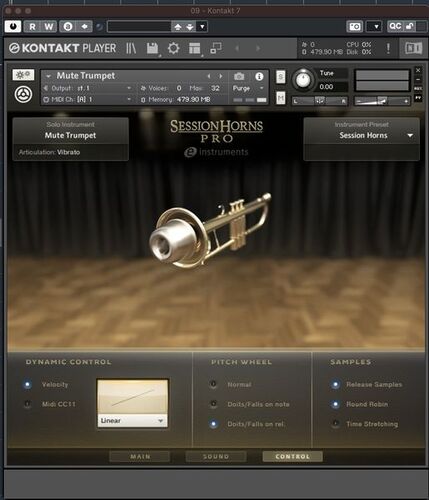This screenshot has height=500, width=429.
Task: Click the minimized view window icon
Action: point(216,48)
